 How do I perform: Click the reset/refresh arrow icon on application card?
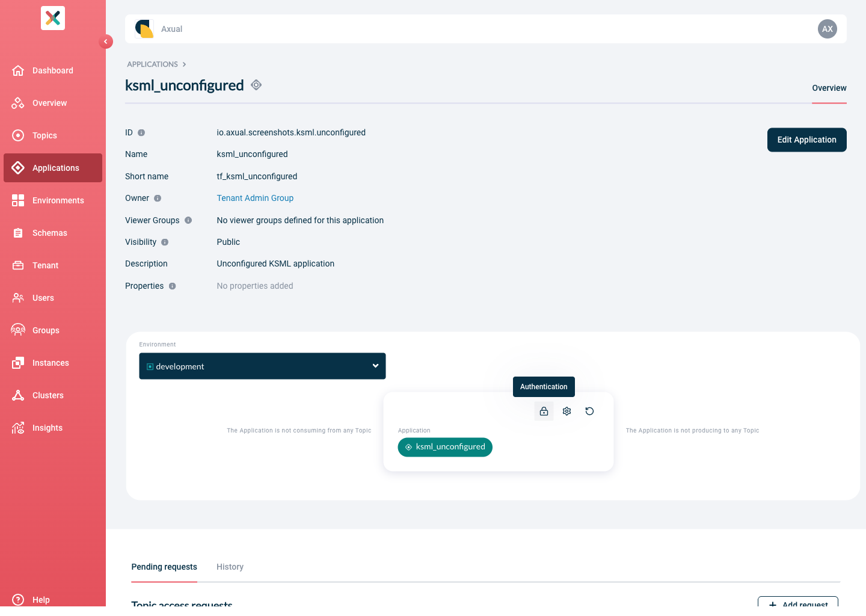point(589,411)
